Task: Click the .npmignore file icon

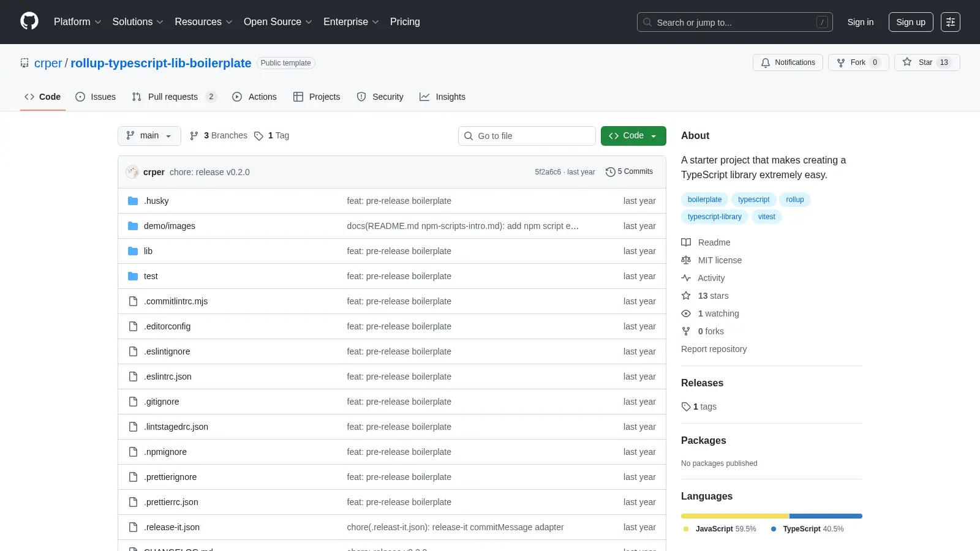Action: tap(133, 452)
